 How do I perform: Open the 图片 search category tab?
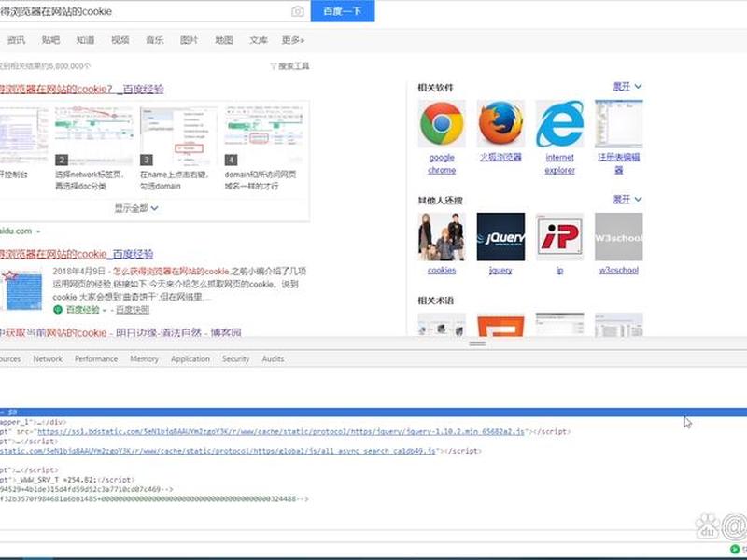point(190,40)
